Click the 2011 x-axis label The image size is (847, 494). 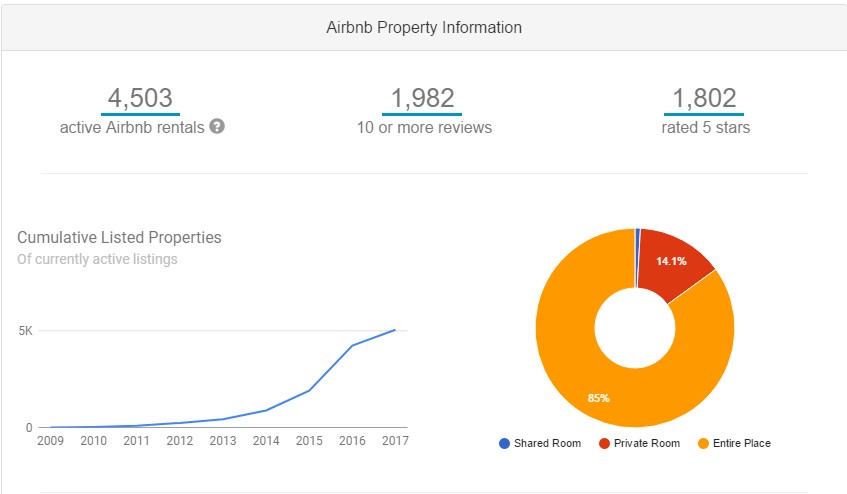tap(136, 441)
